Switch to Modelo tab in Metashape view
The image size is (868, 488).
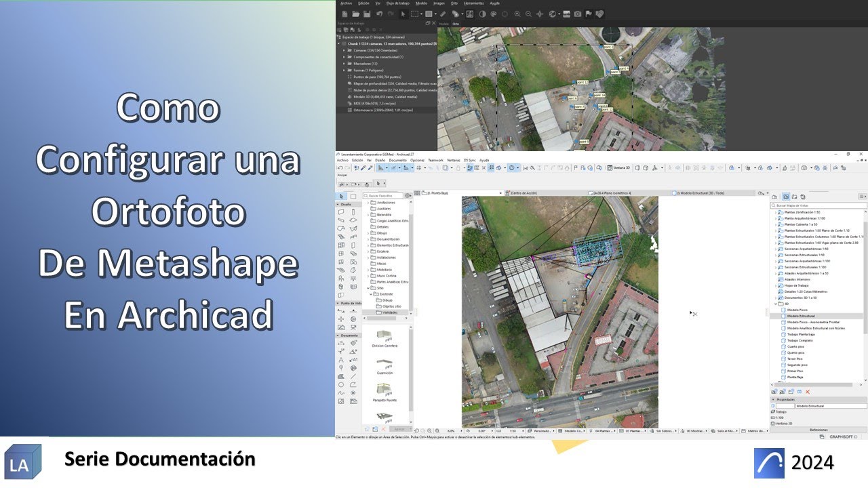coord(443,24)
